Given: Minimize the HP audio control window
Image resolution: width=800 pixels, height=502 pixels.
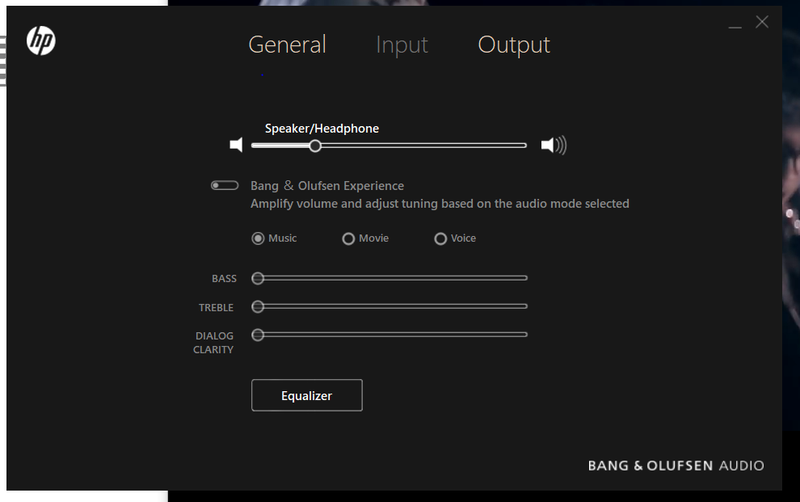Looking at the screenshot, I should coord(734,22).
